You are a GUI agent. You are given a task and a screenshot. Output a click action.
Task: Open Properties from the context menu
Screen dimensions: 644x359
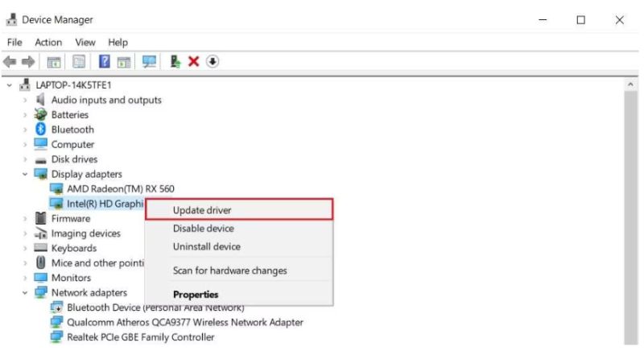coord(239,295)
